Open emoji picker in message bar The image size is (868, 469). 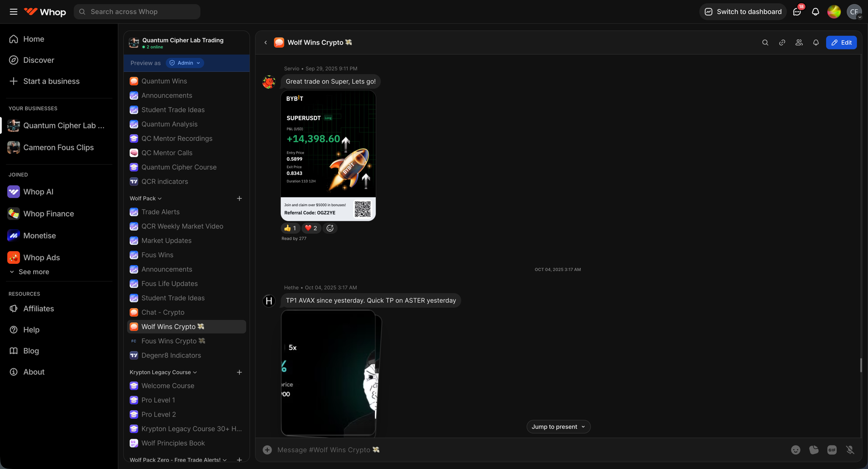(x=795, y=450)
